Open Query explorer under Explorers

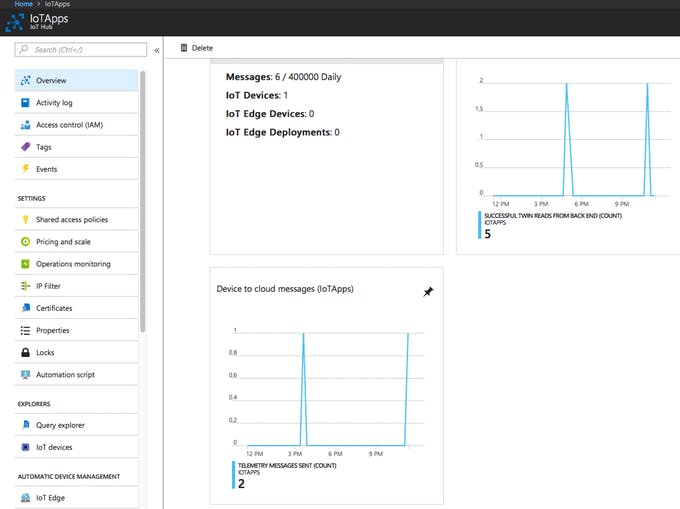[x=60, y=425]
